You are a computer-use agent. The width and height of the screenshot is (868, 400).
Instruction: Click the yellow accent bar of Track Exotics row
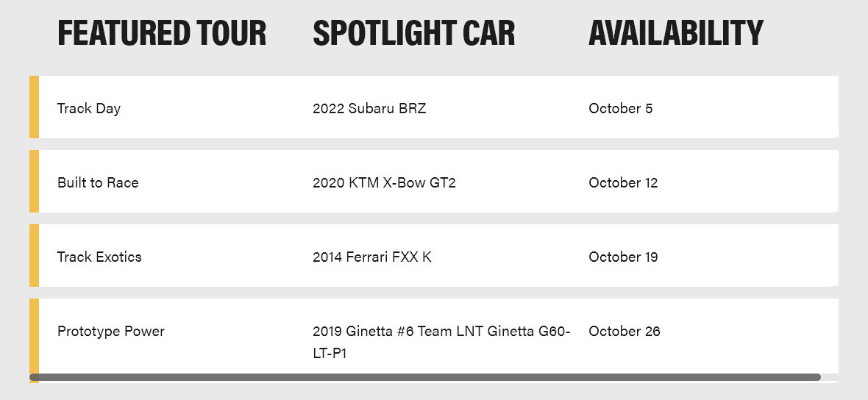pyautogui.click(x=34, y=255)
